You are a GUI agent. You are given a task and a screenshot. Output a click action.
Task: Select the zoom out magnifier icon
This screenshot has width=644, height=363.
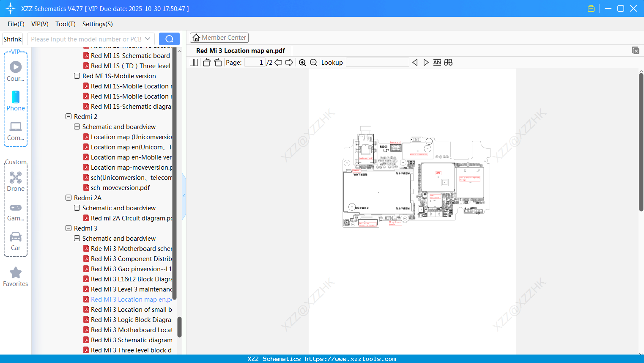(314, 62)
